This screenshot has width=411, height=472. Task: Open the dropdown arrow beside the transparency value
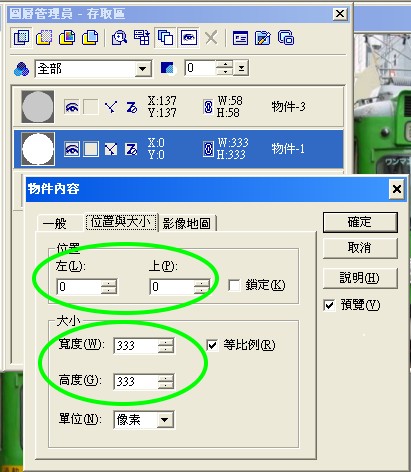[x=241, y=69]
